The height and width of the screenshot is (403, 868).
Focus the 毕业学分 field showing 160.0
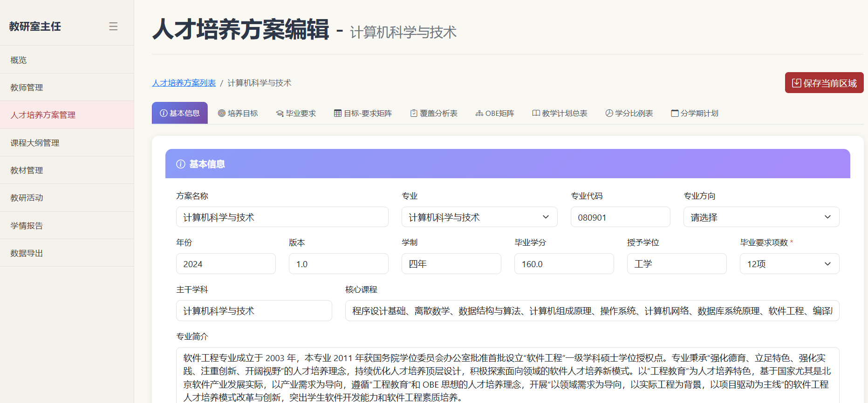564,264
